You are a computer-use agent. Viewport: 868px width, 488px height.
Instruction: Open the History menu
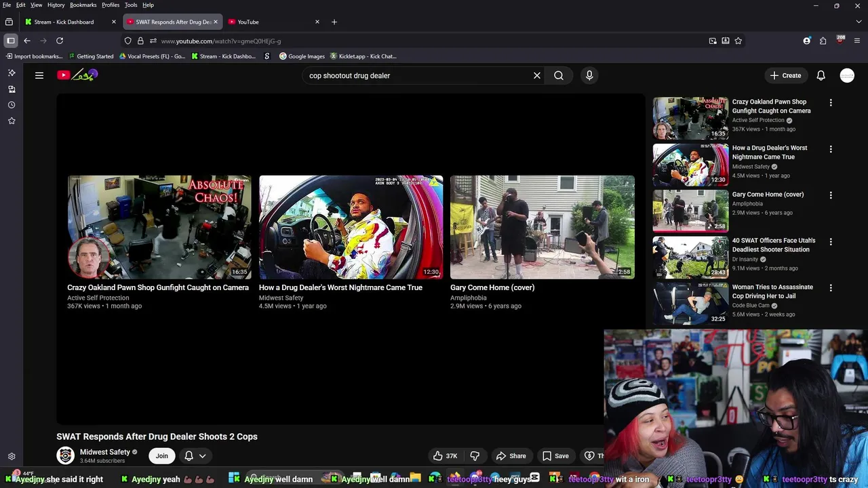(x=56, y=5)
